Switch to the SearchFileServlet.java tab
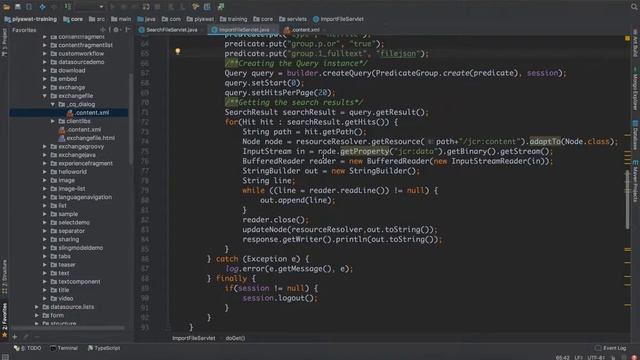640x360 pixels. coord(168,30)
